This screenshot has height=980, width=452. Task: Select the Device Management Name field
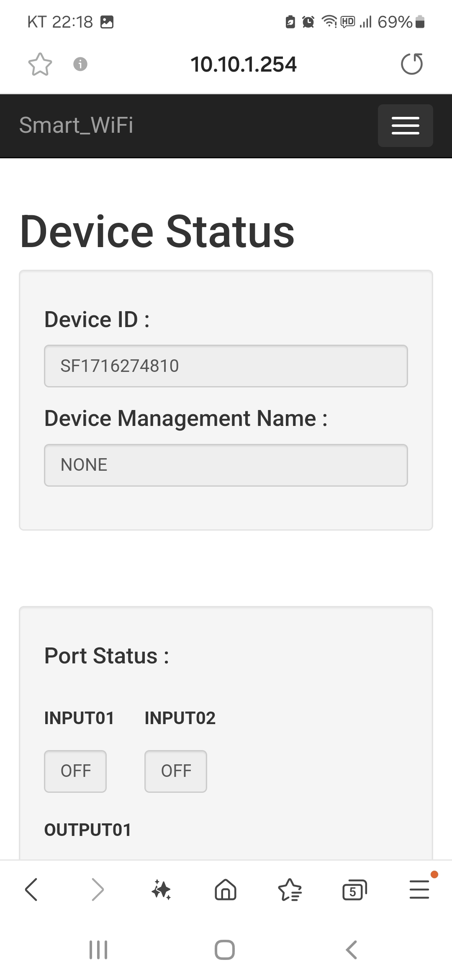click(226, 465)
